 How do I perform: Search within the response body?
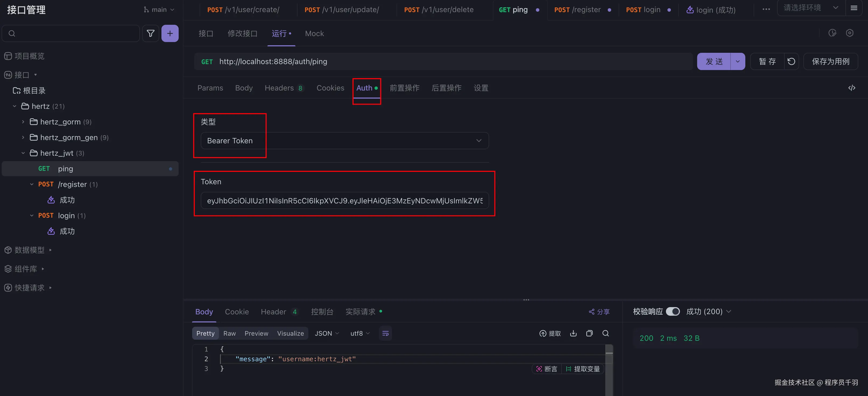click(x=605, y=333)
